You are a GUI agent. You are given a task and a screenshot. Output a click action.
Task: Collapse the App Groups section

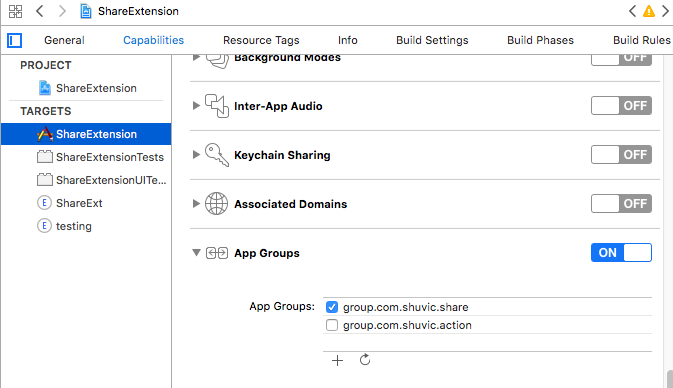196,253
